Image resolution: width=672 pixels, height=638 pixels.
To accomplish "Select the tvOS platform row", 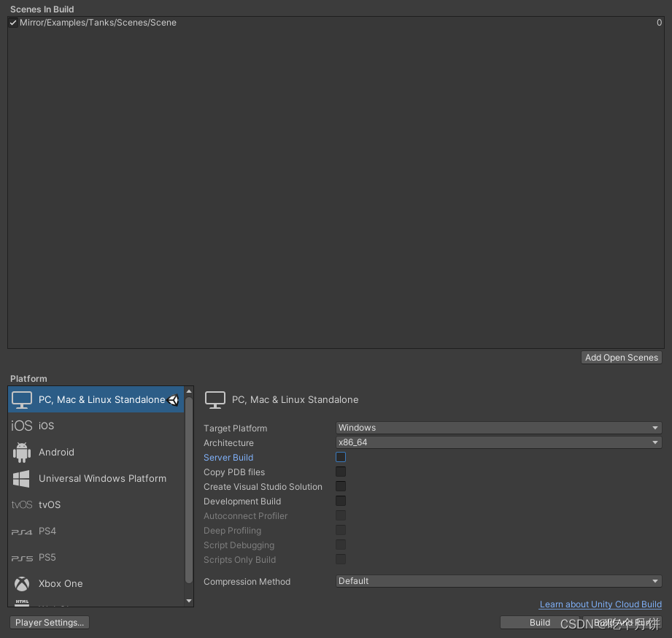I will click(96, 504).
